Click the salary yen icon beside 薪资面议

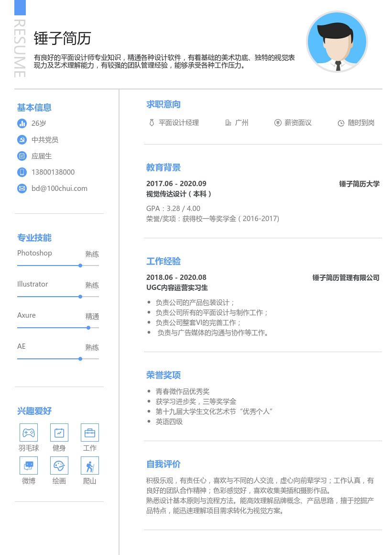[x=278, y=123]
